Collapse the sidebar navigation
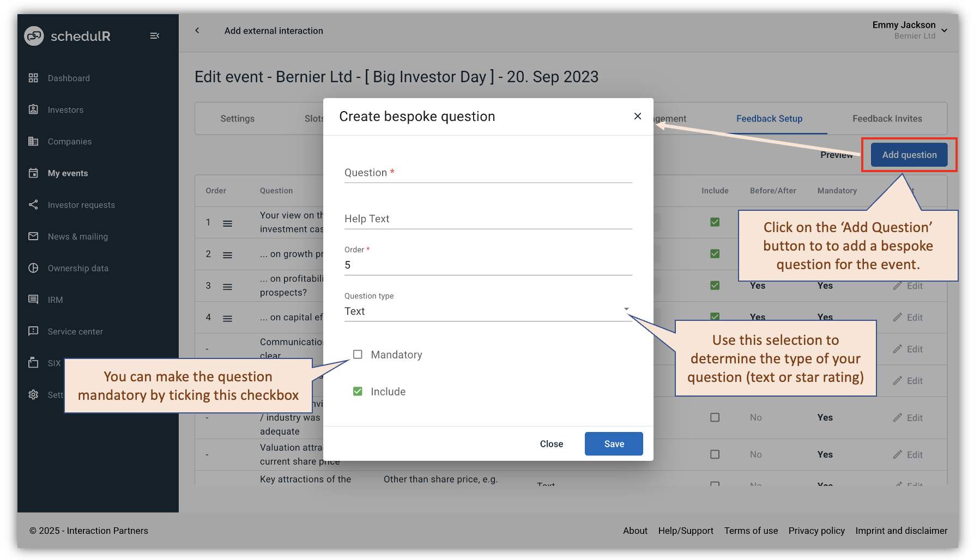Screen dimensions: 980x560 (x=155, y=35)
